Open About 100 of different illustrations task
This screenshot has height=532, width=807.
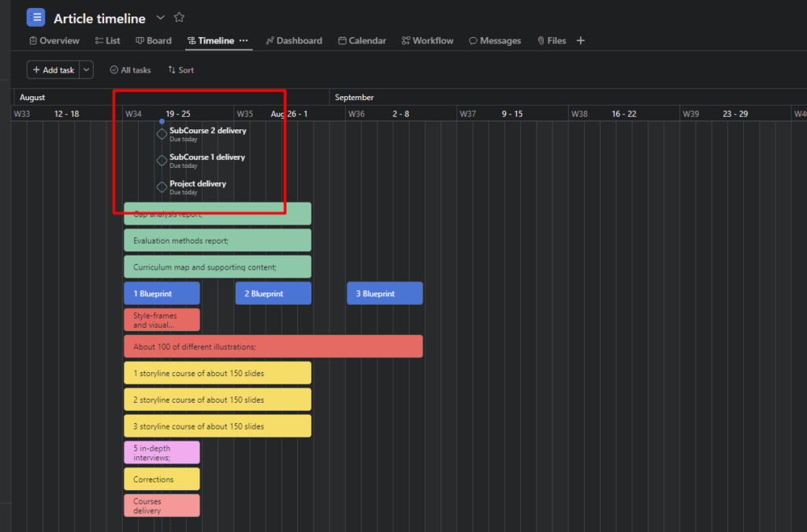tap(273, 346)
